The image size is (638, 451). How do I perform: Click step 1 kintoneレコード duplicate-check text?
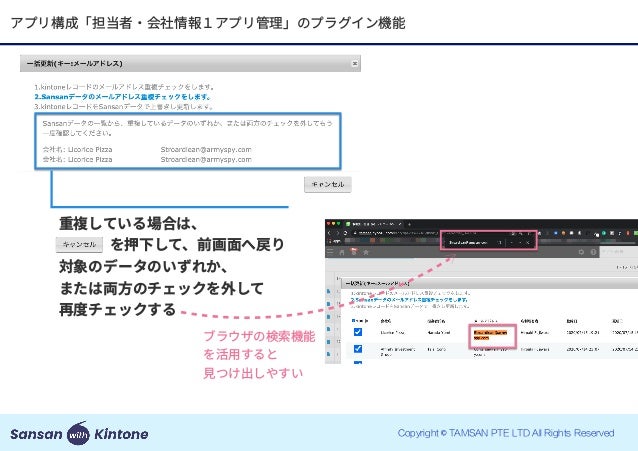tap(124, 87)
